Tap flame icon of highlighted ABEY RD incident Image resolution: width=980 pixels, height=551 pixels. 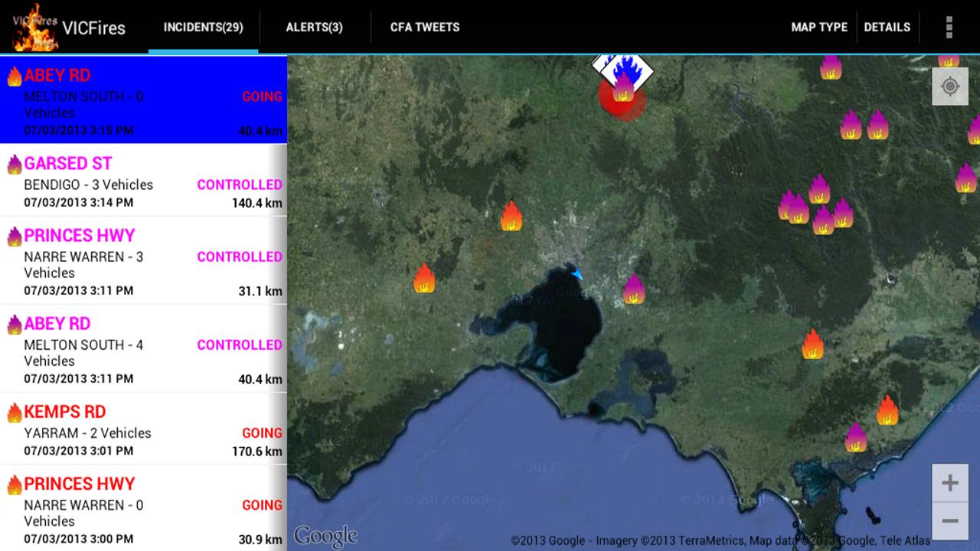click(15, 76)
